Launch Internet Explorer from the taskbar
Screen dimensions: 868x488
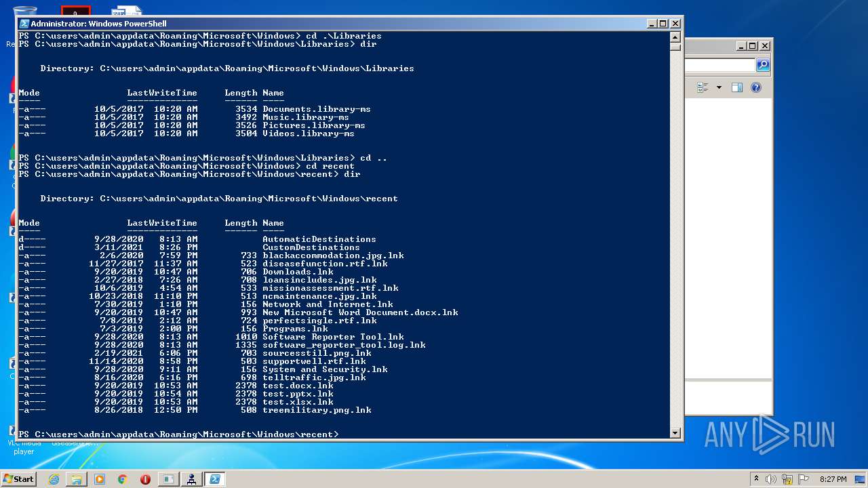[x=54, y=479]
